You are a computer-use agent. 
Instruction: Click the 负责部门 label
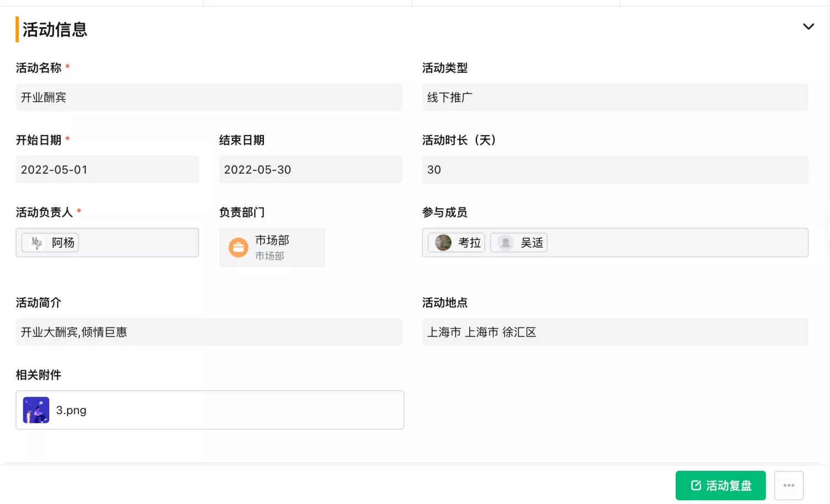click(242, 212)
